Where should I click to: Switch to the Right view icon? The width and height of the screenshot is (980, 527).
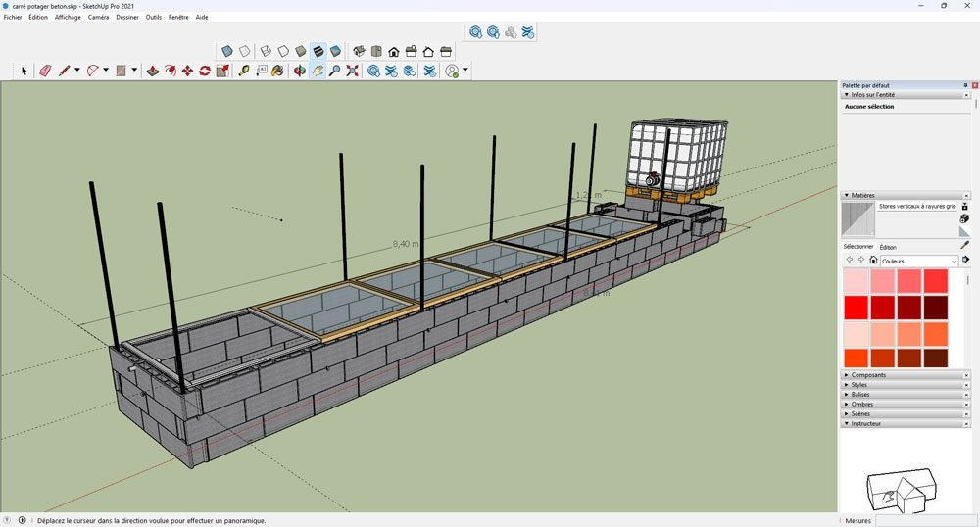click(x=412, y=51)
